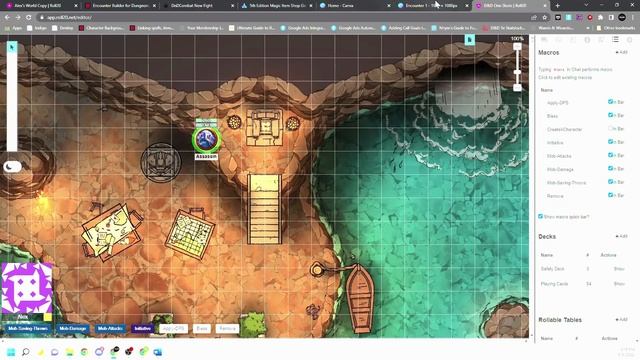Bookmark this page with the star icon
The width and height of the screenshot is (640, 360).
(544, 18)
